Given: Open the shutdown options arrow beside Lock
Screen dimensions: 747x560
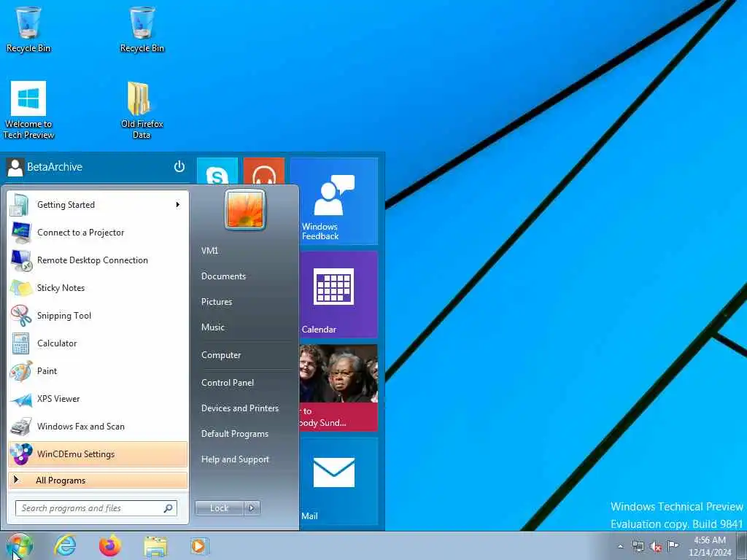Looking at the screenshot, I should (x=252, y=508).
